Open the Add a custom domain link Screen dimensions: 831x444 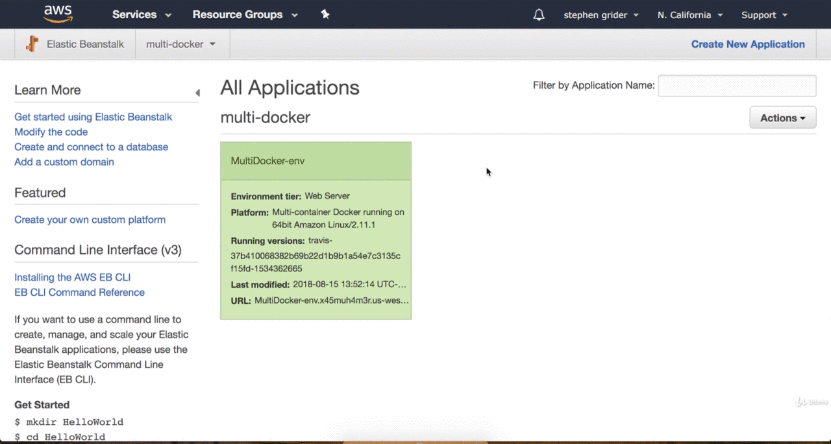64,162
